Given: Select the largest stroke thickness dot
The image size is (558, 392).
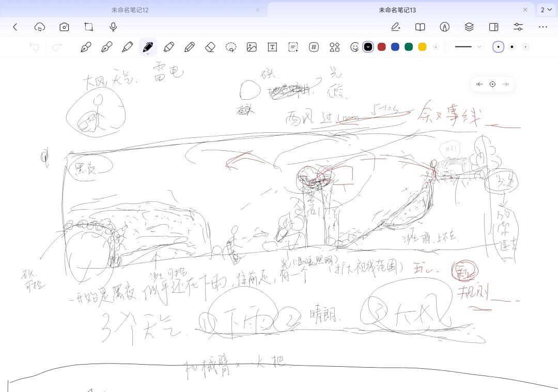Looking at the screenshot, I should 498,47.
